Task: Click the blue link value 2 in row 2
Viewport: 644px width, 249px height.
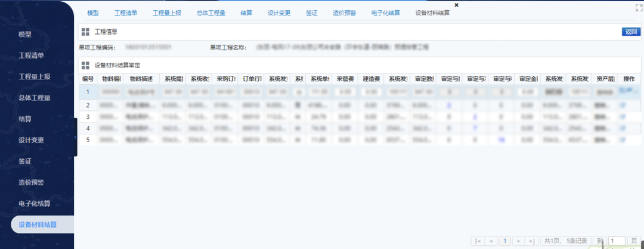Action: pyautogui.click(x=449, y=105)
